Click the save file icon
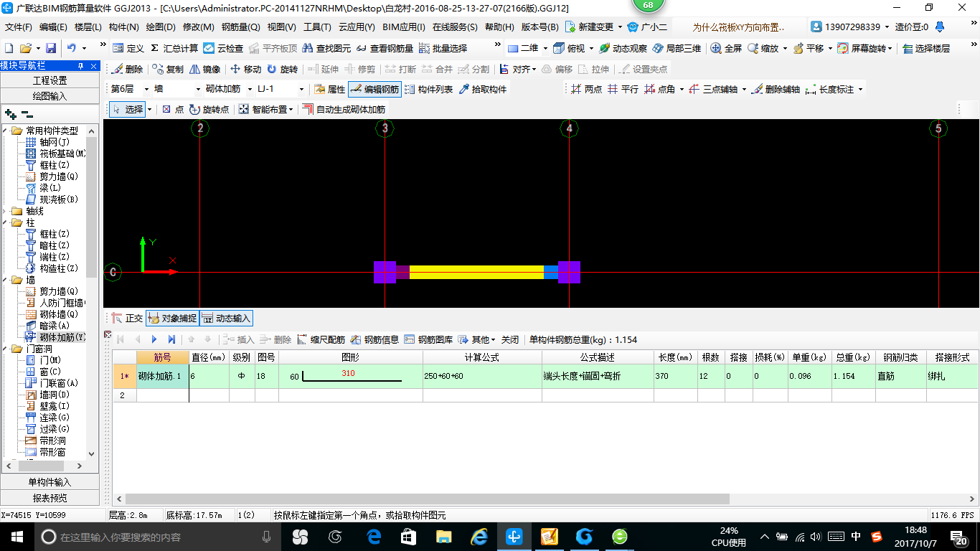980x551 pixels. (x=51, y=48)
